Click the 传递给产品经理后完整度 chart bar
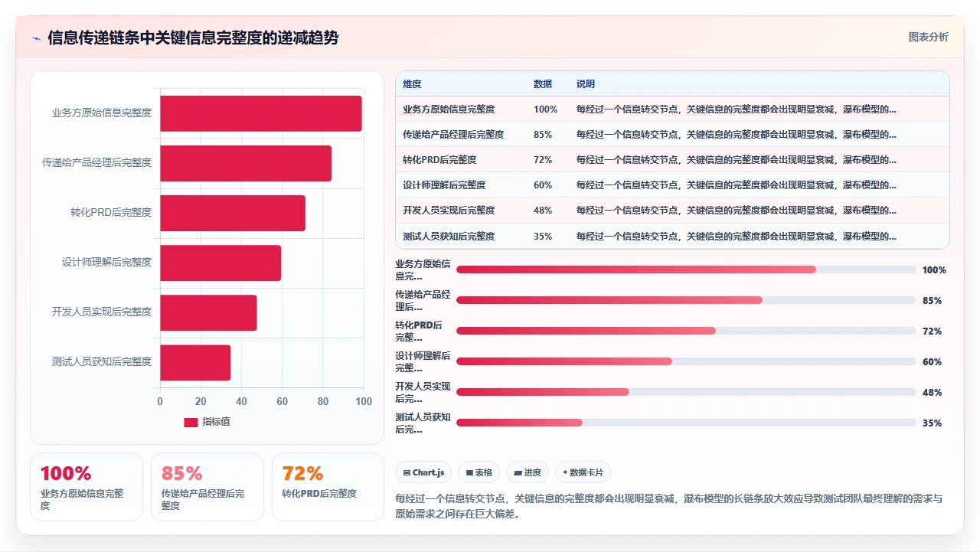The image size is (980, 552). 246,163
